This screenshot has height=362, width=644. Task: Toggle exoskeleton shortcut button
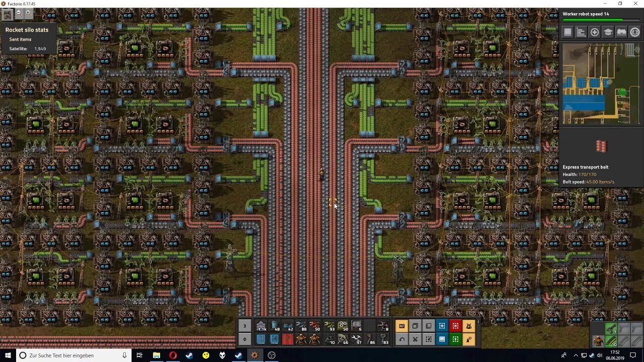(469, 339)
